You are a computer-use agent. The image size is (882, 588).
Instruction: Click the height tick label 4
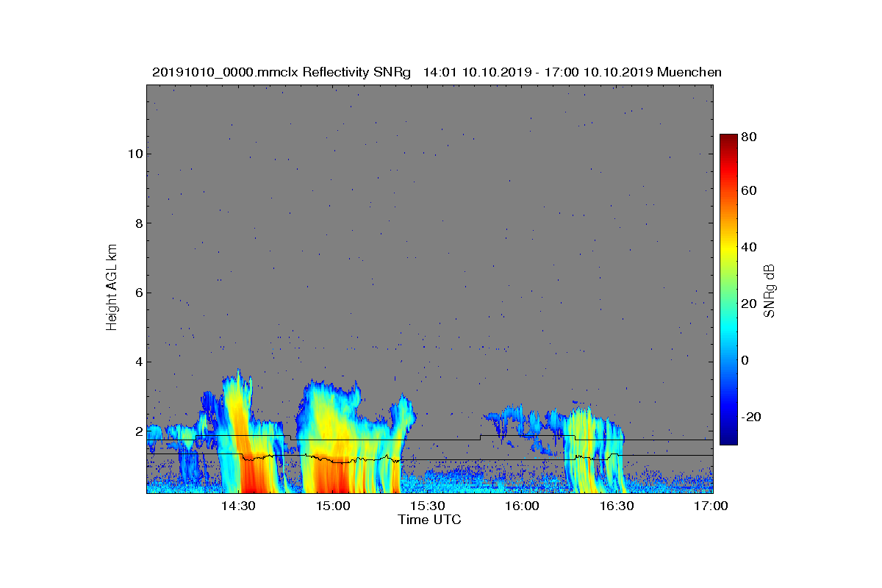coord(137,362)
